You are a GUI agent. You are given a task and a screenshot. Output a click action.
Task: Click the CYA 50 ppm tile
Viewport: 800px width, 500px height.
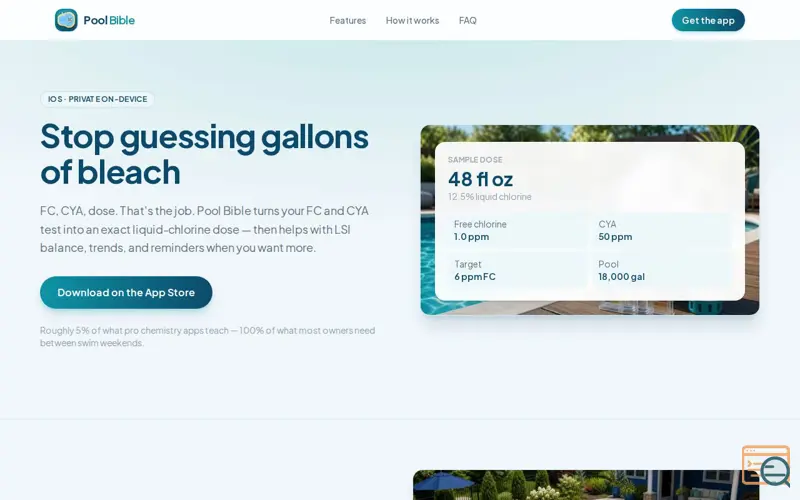662,231
